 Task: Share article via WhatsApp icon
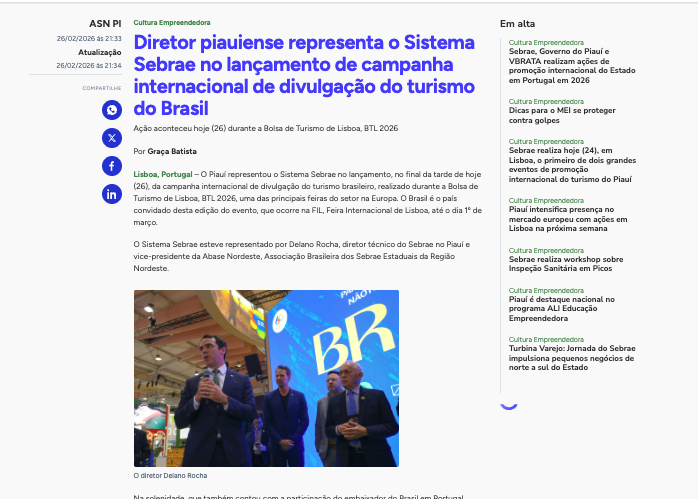tap(112, 110)
